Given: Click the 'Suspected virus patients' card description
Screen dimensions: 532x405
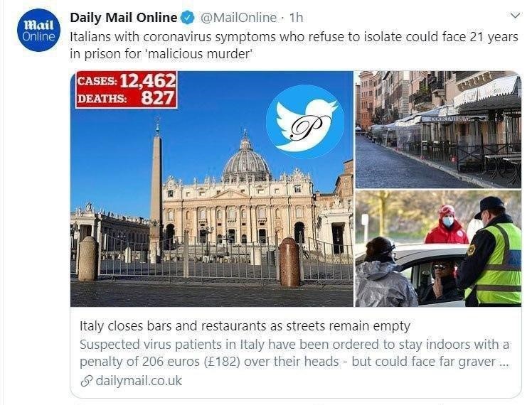Looking at the screenshot, I should point(294,353).
